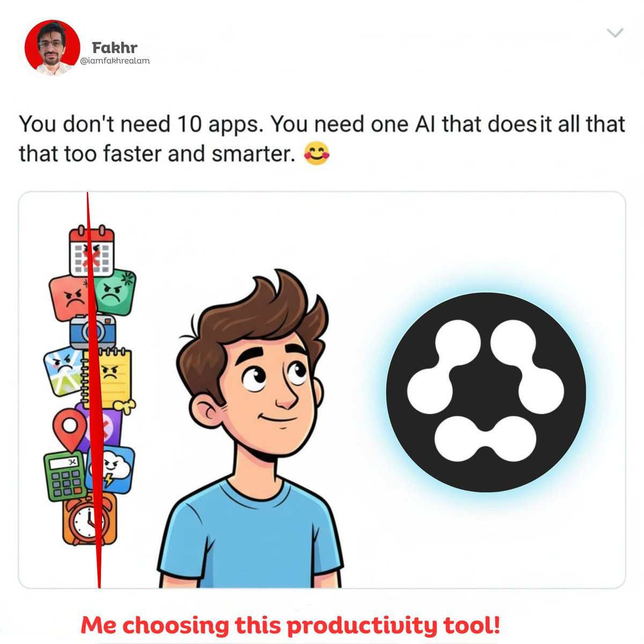Image resolution: width=644 pixels, height=644 pixels.
Task: Open the @iamfakhrealam handle link
Action: tap(115, 61)
